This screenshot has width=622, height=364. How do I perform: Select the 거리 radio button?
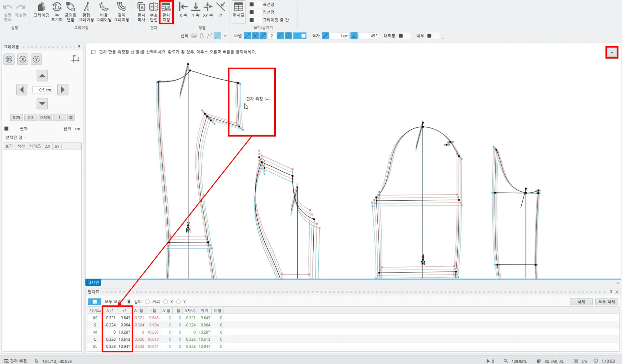point(148,302)
